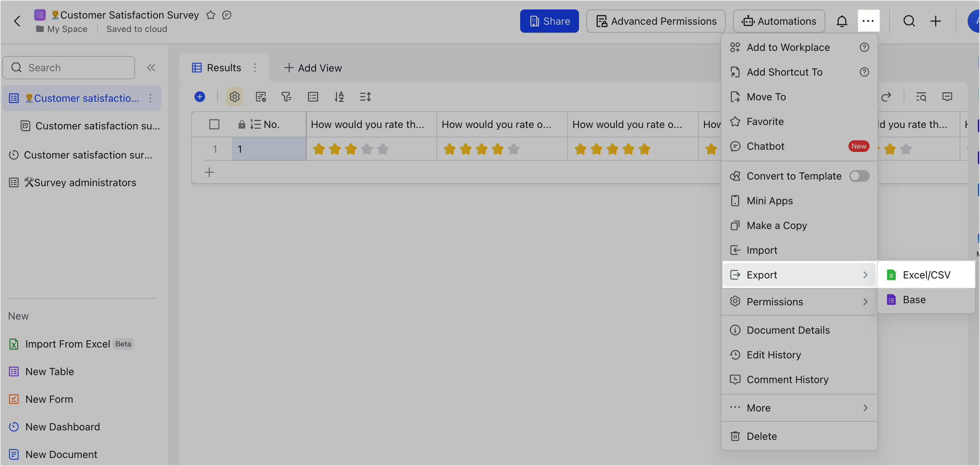Check the select-all checkbox in the table header
The height and width of the screenshot is (466, 980).
click(214, 124)
